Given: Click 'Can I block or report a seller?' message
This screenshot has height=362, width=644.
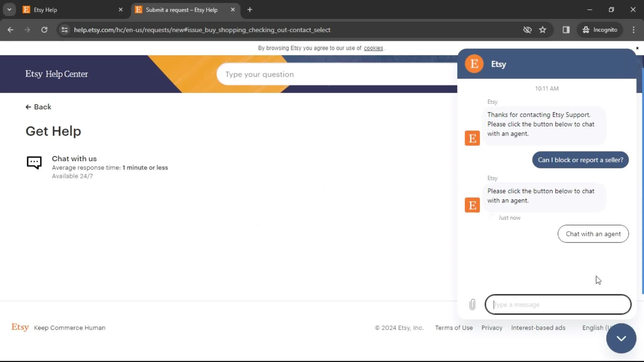Looking at the screenshot, I should [580, 160].
